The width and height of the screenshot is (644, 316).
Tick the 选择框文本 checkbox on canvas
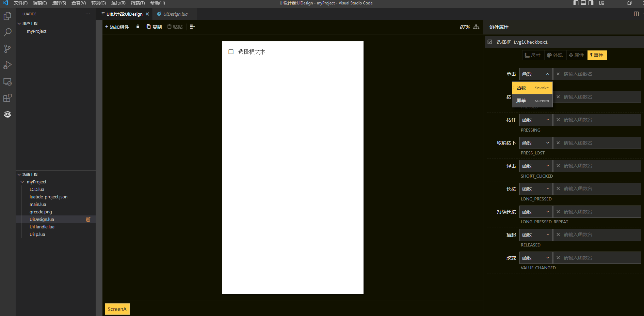(231, 52)
